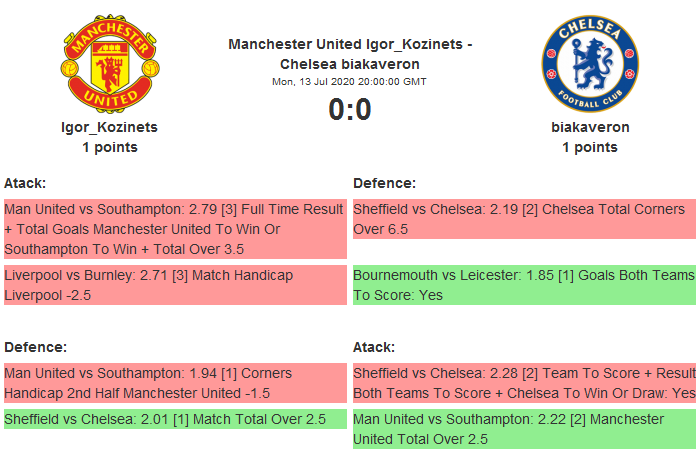Viewport: 700px width, 460px height.
Task: Click the match title heading
Action: [x=350, y=54]
